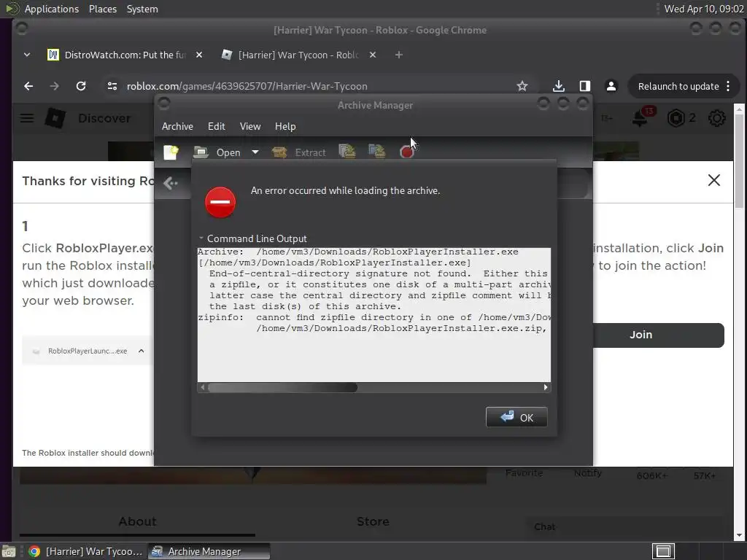This screenshot has width=747, height=560.
Task: Close the DistroWatch.com tab
Action: click(x=199, y=55)
